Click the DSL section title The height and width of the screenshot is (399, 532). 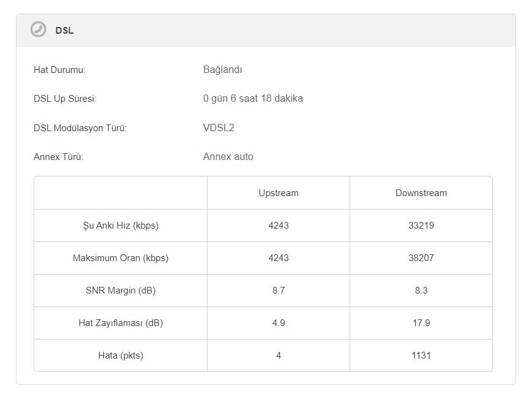(64, 30)
